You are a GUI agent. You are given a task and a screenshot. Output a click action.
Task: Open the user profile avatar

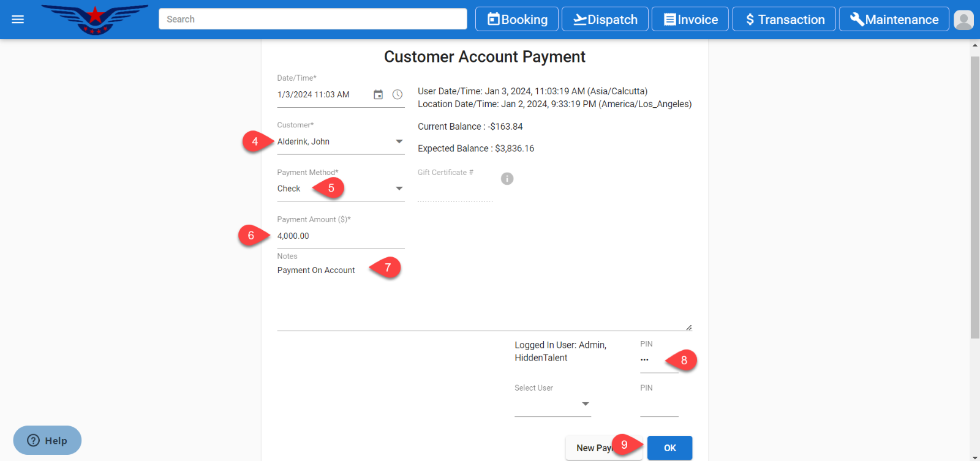click(963, 20)
